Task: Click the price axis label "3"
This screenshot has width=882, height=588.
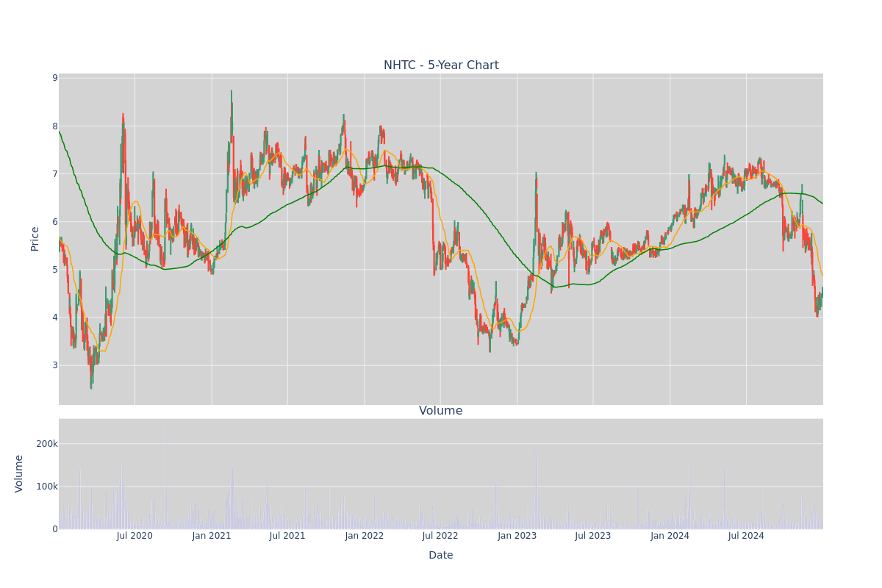Action: (x=54, y=365)
